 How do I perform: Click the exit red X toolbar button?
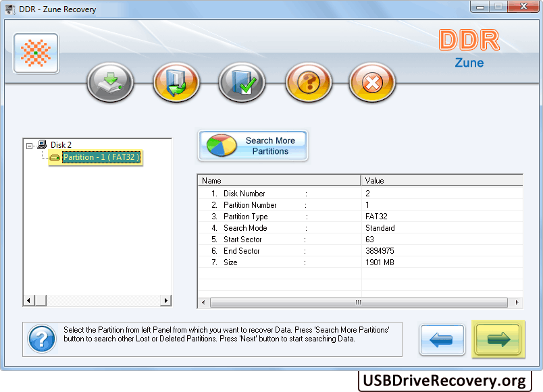point(372,82)
